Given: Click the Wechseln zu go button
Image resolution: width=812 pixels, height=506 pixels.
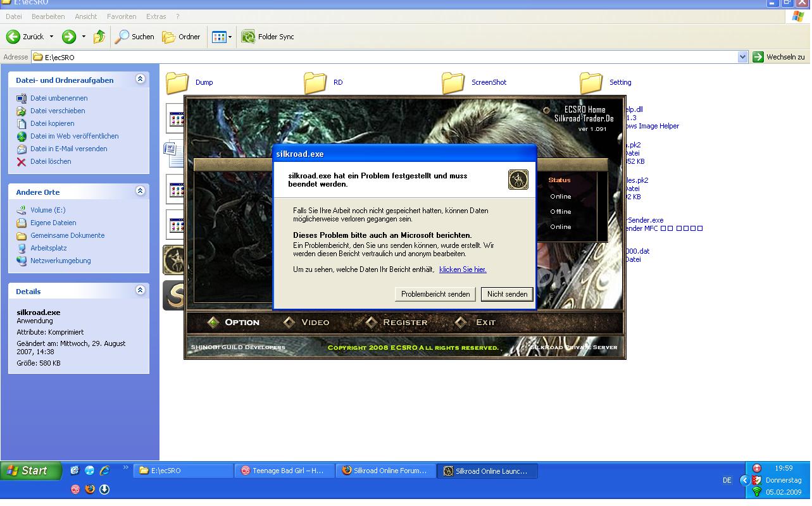Looking at the screenshot, I should click(778, 57).
